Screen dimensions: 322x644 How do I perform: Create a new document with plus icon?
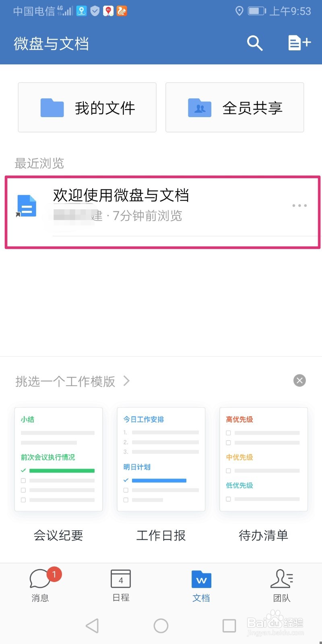pyautogui.click(x=299, y=43)
